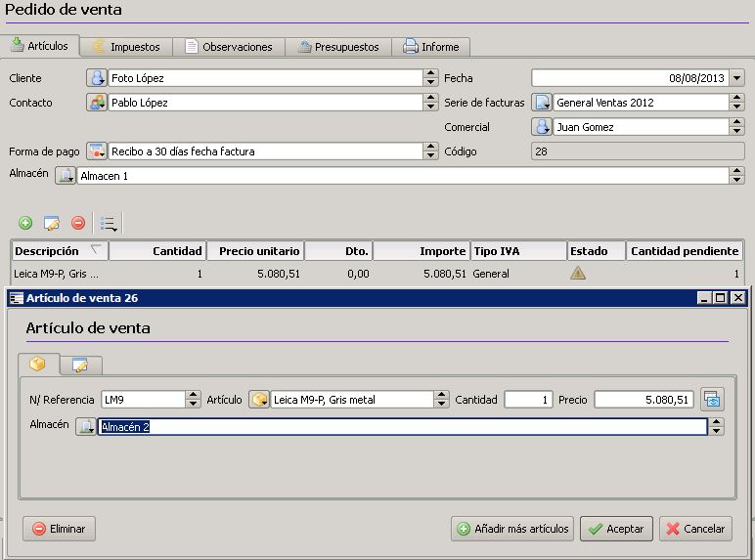Click the Cliente Foto López text field
Image resolution: width=755 pixels, height=560 pixels.
point(265,78)
